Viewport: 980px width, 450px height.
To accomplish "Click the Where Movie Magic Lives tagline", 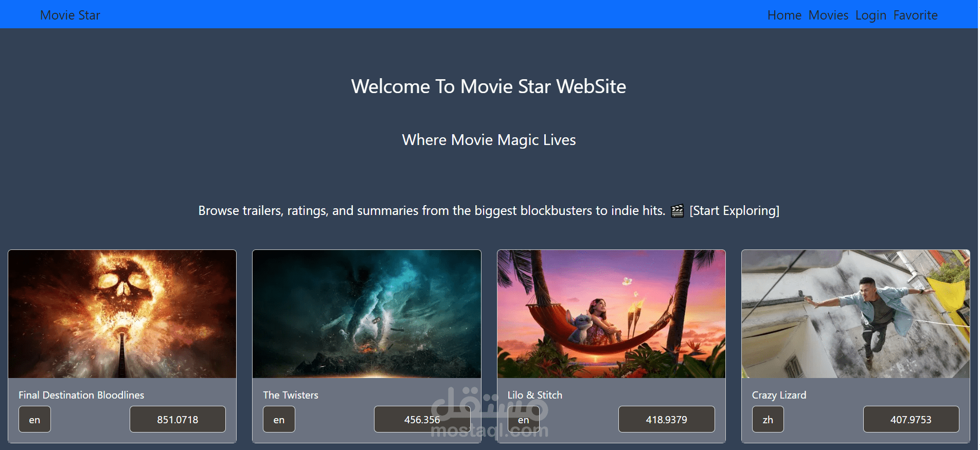I will coord(489,140).
